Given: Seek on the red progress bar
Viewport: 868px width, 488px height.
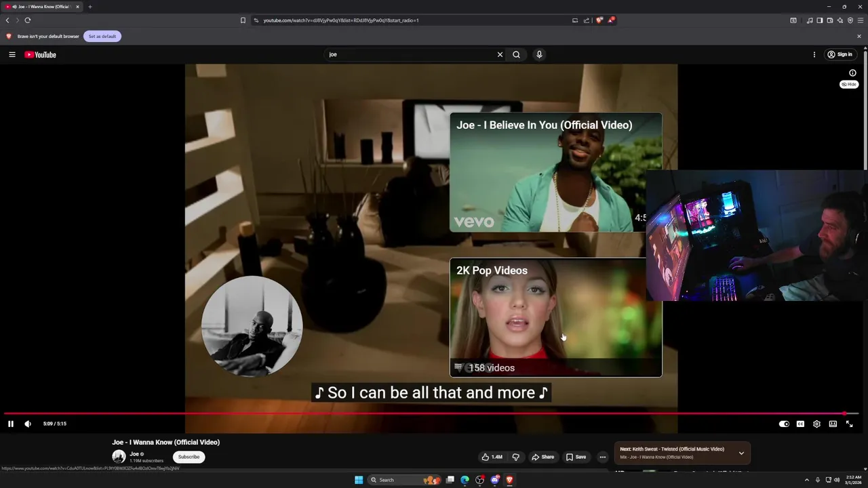Looking at the screenshot, I should (431, 413).
